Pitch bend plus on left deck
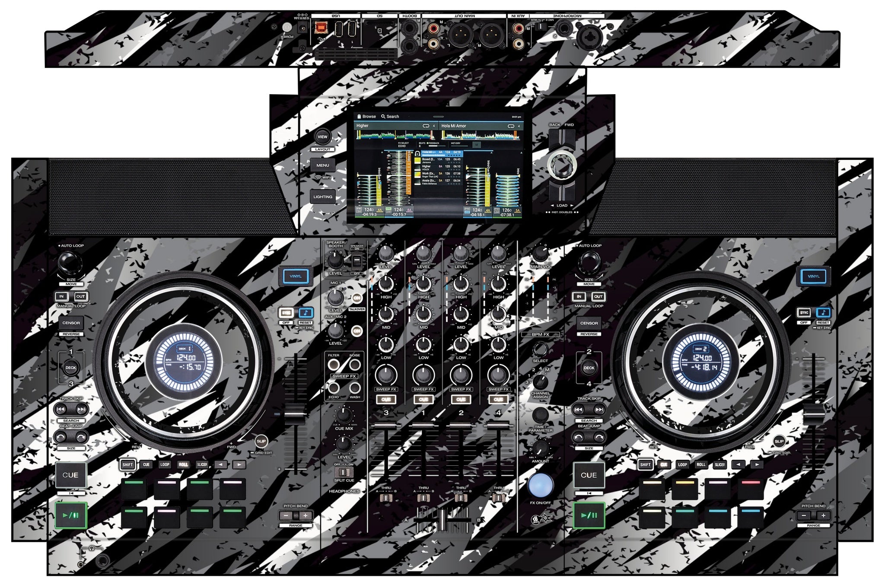This screenshot has width=885, height=588. pyautogui.click(x=306, y=515)
